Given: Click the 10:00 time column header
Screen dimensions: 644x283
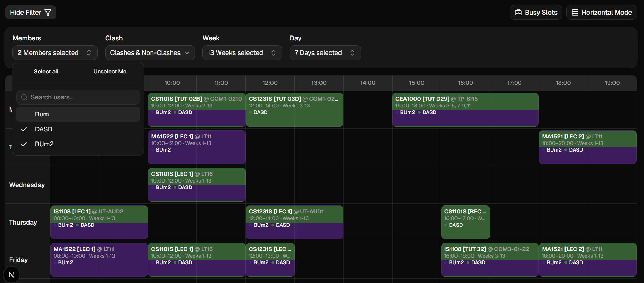Looking at the screenshot, I should pos(172,83).
